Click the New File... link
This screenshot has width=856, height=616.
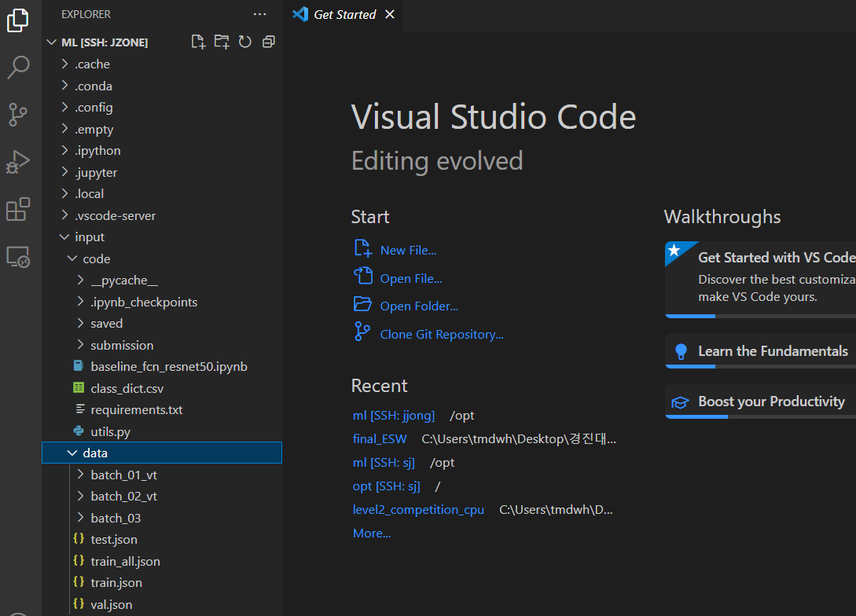408,251
